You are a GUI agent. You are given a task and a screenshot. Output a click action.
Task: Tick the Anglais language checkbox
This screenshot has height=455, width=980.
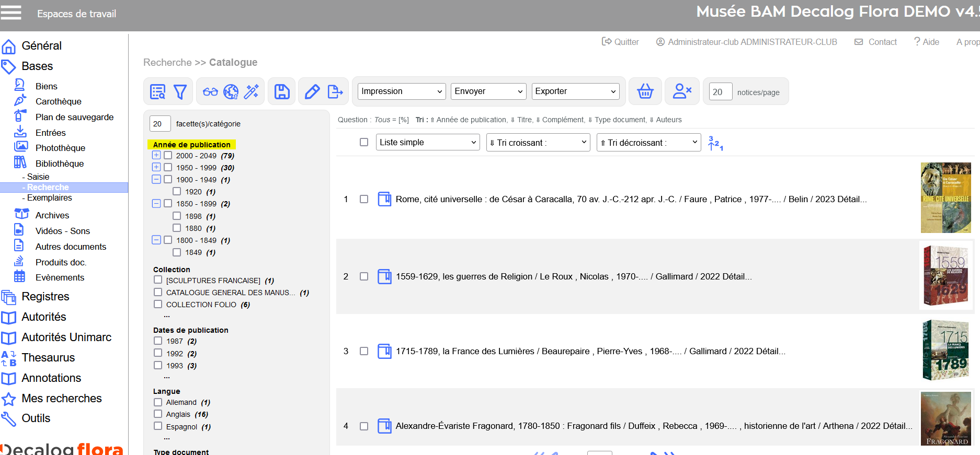(158, 414)
